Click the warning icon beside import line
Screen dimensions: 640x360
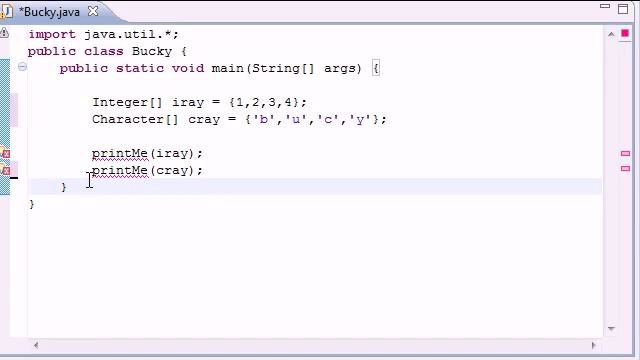coord(4,33)
